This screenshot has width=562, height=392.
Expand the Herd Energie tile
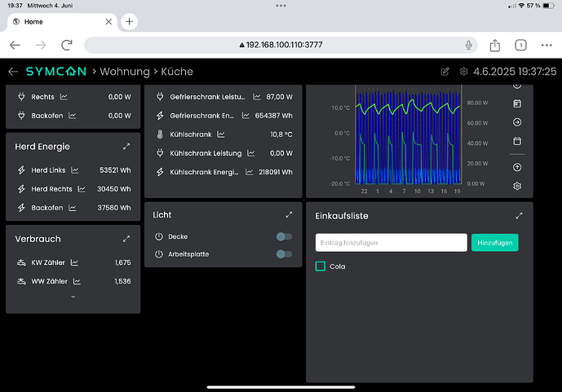coord(126,147)
